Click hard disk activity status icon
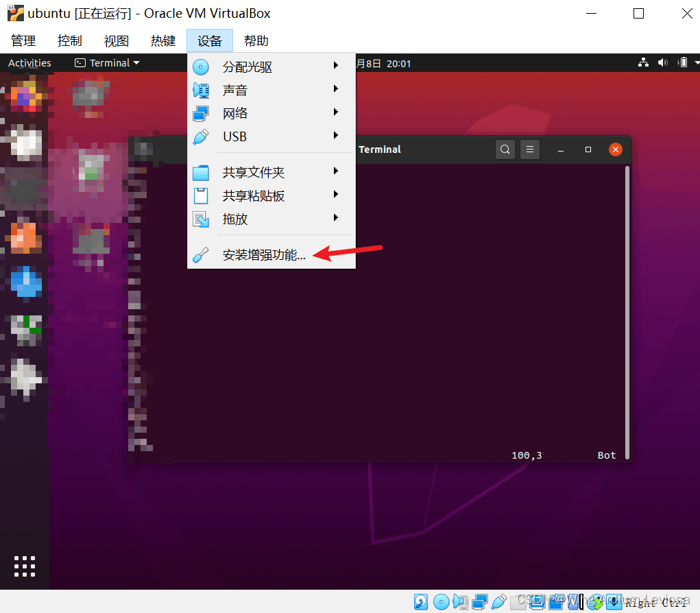 point(421,602)
